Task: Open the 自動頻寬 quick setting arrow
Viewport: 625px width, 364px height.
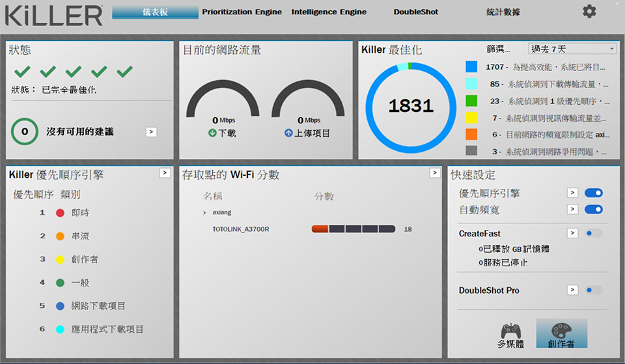Action: pos(572,209)
